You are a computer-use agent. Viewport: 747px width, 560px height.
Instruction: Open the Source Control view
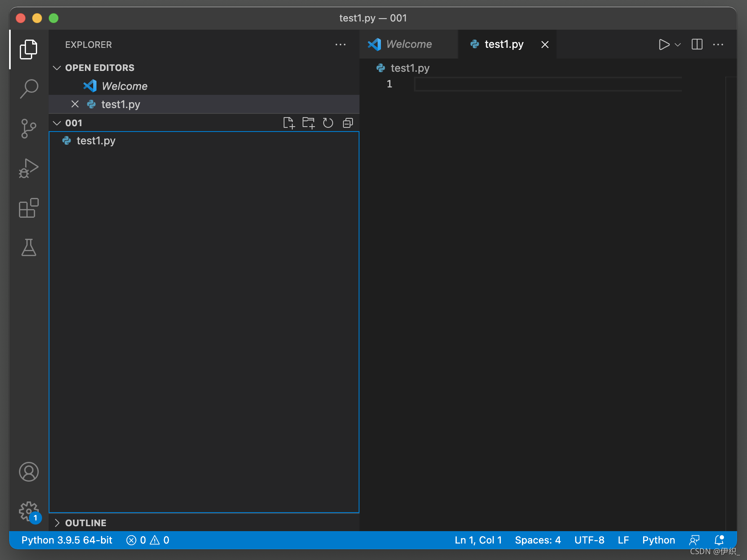[x=28, y=129]
